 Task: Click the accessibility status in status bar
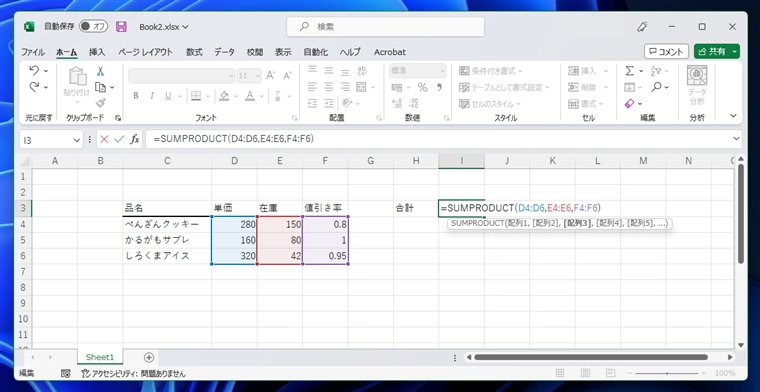click(133, 374)
